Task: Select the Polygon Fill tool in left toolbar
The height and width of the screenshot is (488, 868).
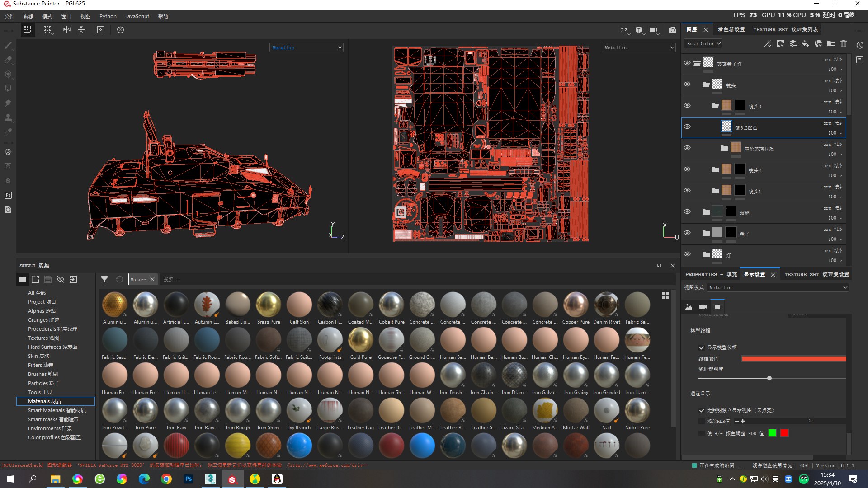Action: point(8,89)
